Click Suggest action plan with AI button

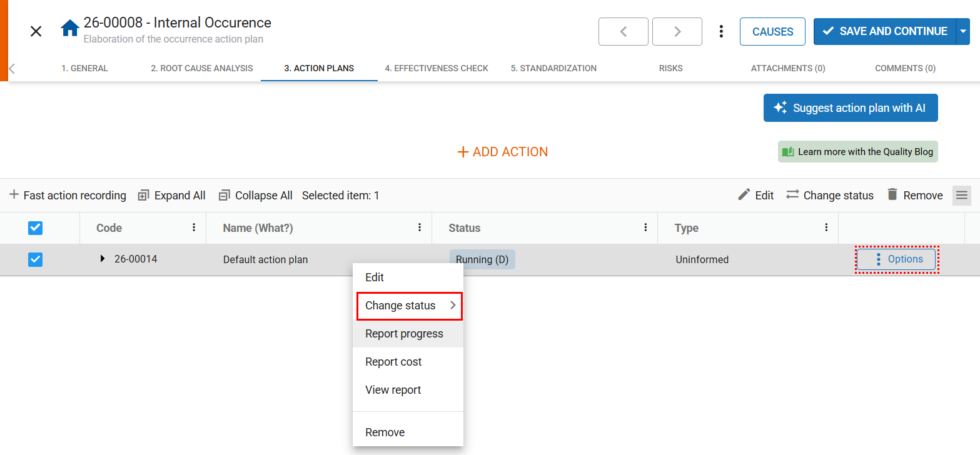tap(850, 108)
